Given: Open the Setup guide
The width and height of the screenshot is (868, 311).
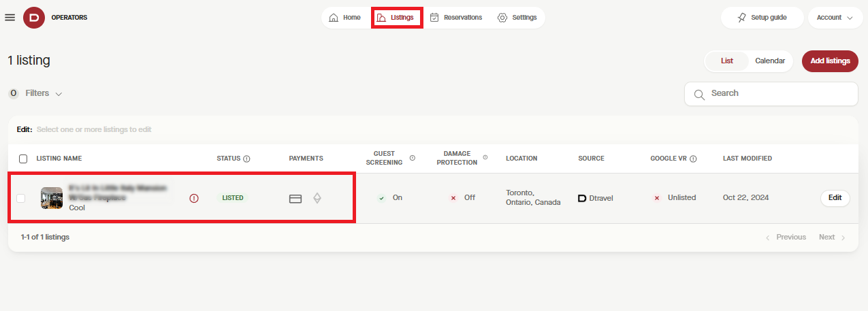Looking at the screenshot, I should 762,18.
